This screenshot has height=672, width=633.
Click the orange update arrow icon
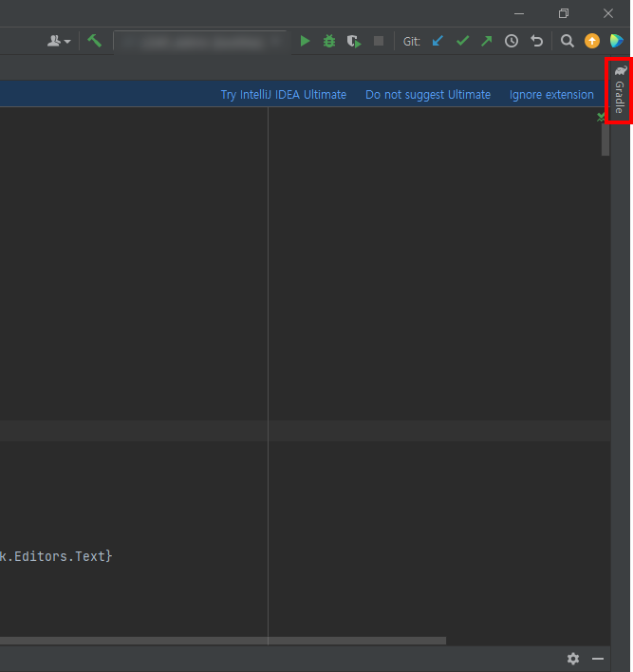point(592,41)
